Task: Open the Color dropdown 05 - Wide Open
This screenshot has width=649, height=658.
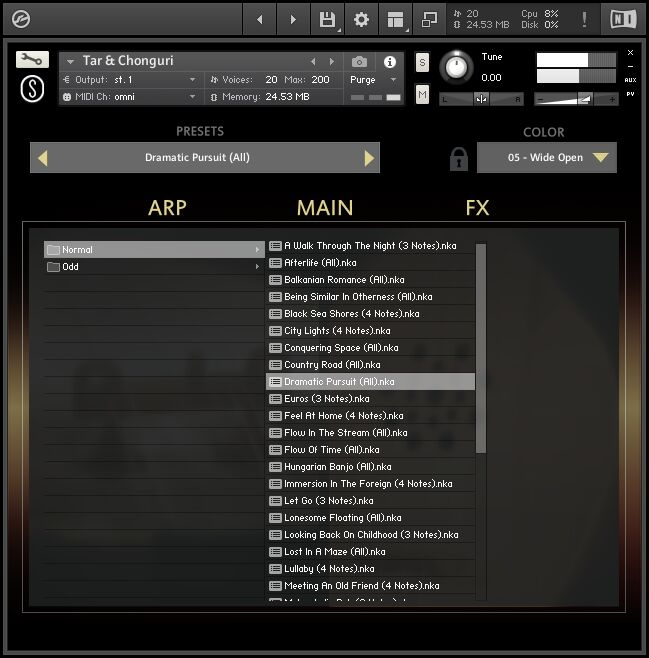Action: 546,158
